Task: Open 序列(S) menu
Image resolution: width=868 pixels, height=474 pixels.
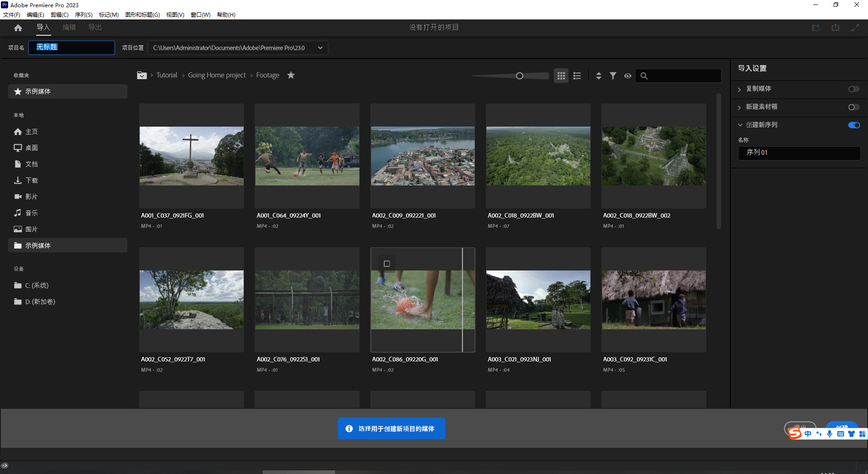Action: point(84,15)
